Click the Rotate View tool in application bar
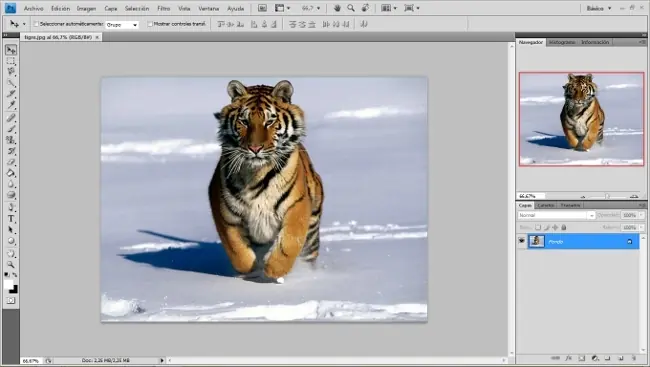The height and width of the screenshot is (367, 650). [365, 8]
